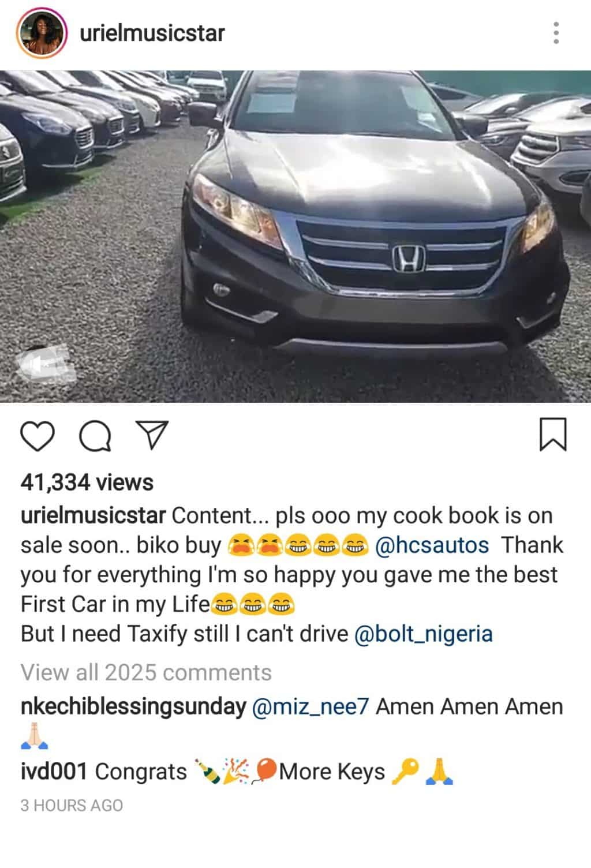
Task: View all 2025 comments
Action: click(146, 672)
